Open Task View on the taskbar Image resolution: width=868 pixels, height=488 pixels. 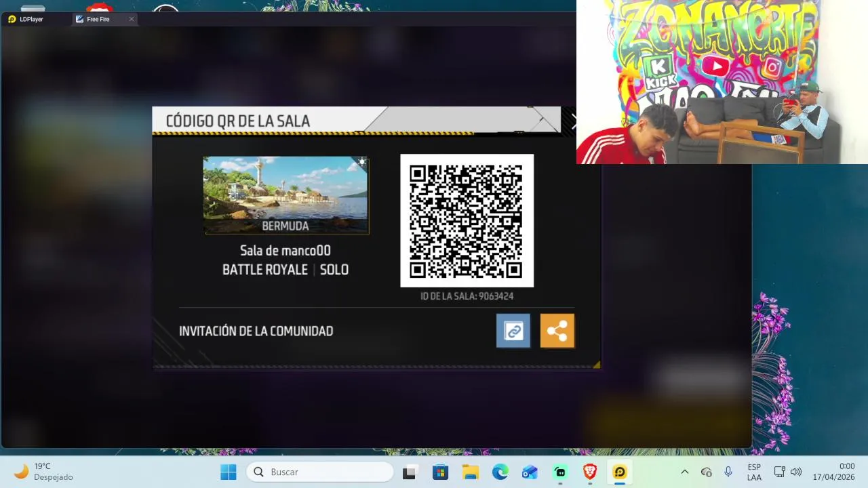pyautogui.click(x=409, y=472)
